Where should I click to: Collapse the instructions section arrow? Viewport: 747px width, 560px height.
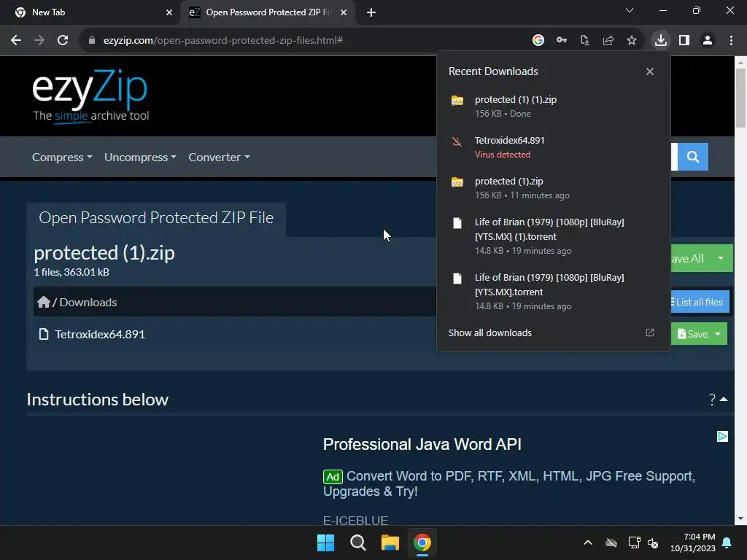(723, 399)
